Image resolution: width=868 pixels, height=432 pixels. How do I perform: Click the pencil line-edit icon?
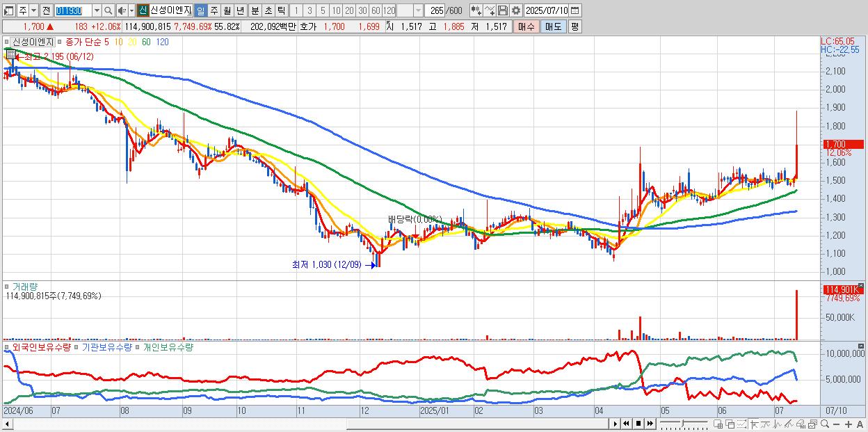tap(789, 424)
